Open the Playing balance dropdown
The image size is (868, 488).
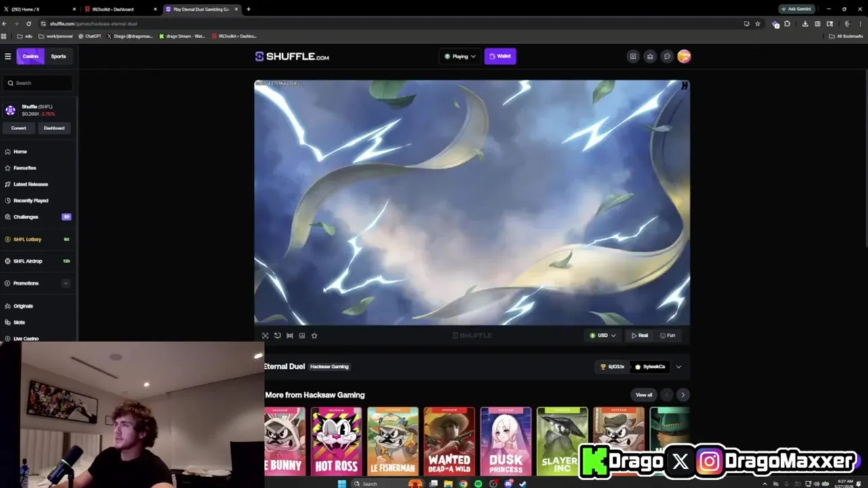(460, 56)
